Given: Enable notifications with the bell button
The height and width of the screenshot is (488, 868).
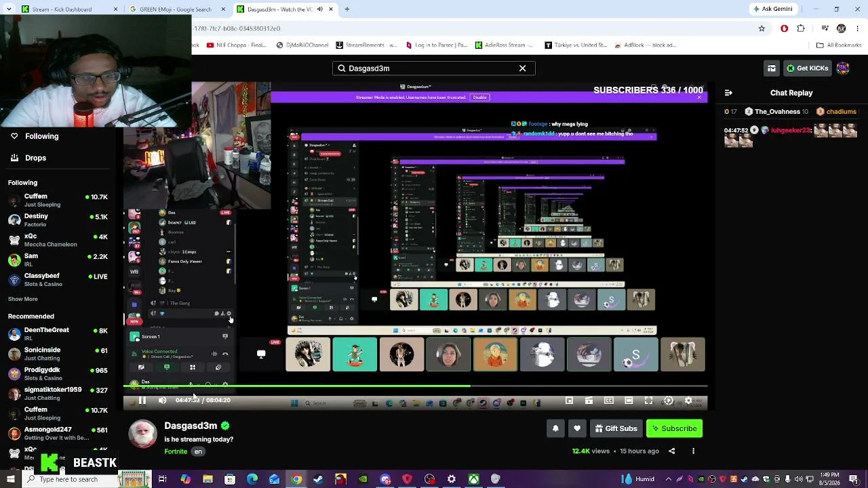Looking at the screenshot, I should 555,428.
